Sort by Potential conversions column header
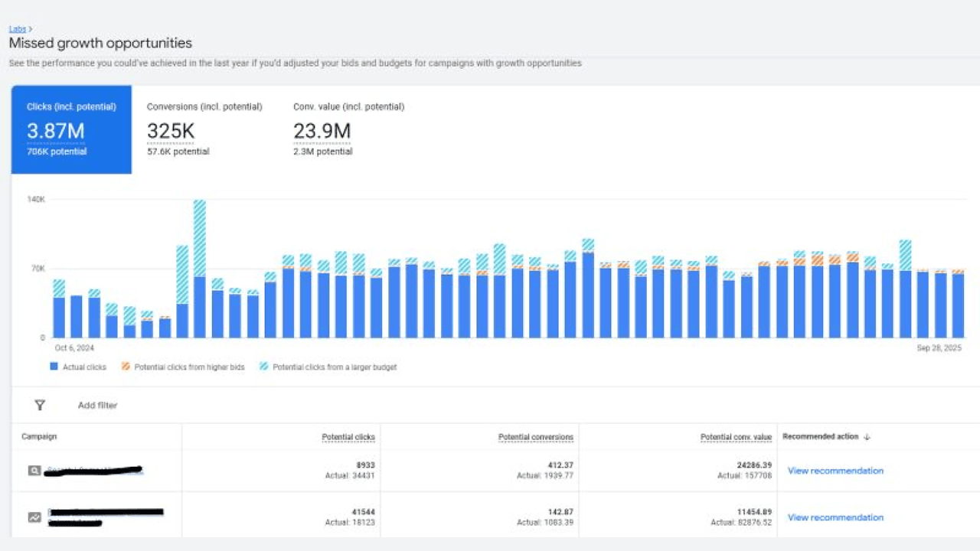 click(x=535, y=437)
